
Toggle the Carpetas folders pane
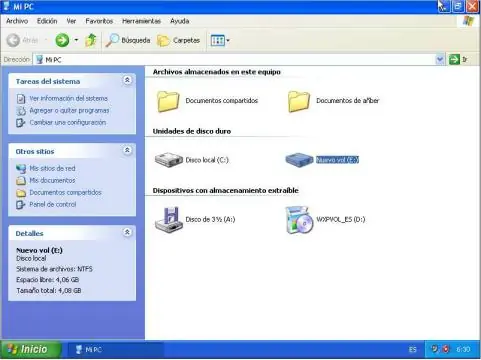(179, 40)
